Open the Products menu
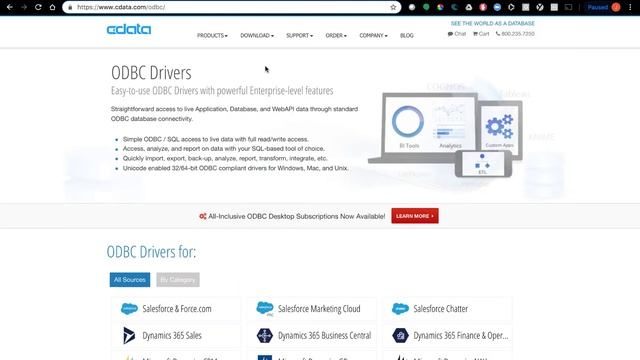This screenshot has width=640, height=360. pos(212,36)
